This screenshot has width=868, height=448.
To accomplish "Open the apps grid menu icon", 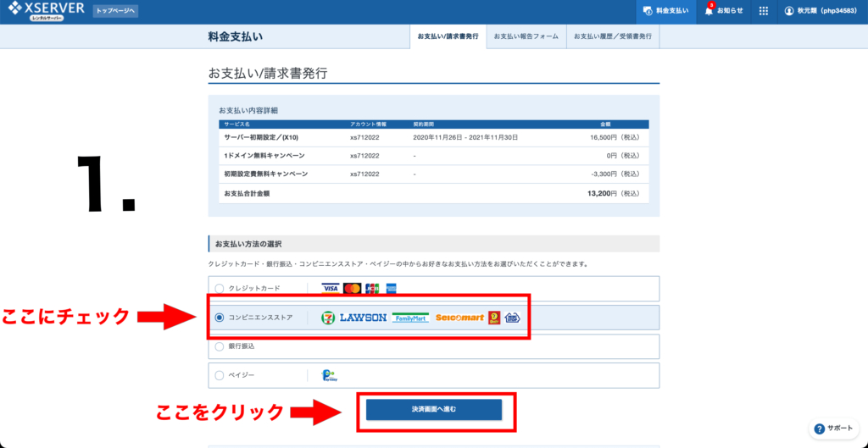I will (x=763, y=11).
